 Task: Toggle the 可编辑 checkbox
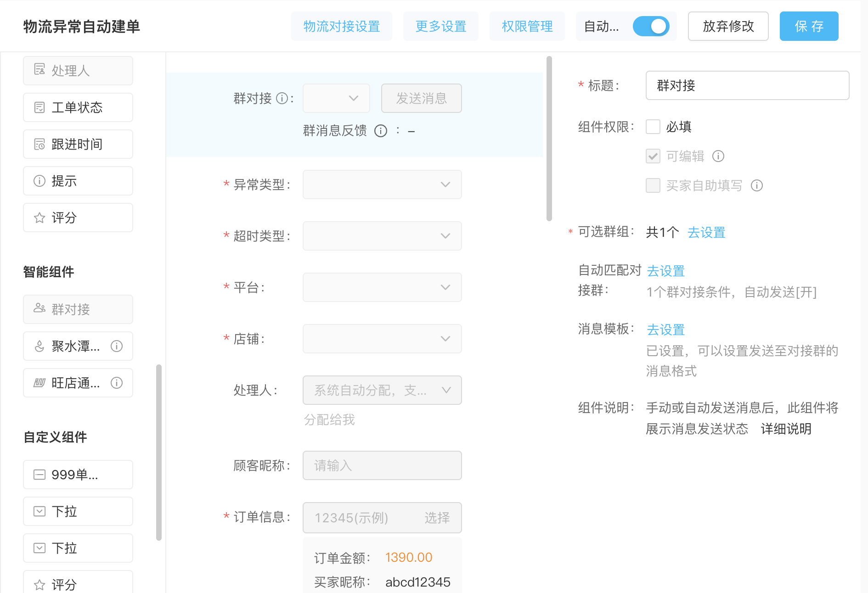pyautogui.click(x=653, y=156)
